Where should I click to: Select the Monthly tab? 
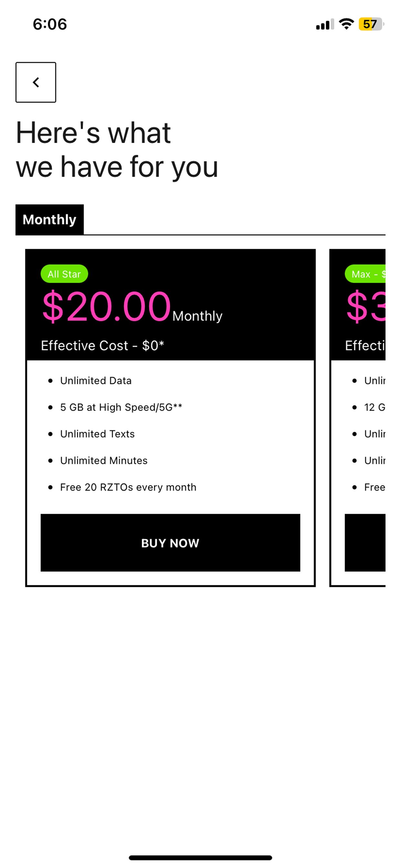coord(49,219)
